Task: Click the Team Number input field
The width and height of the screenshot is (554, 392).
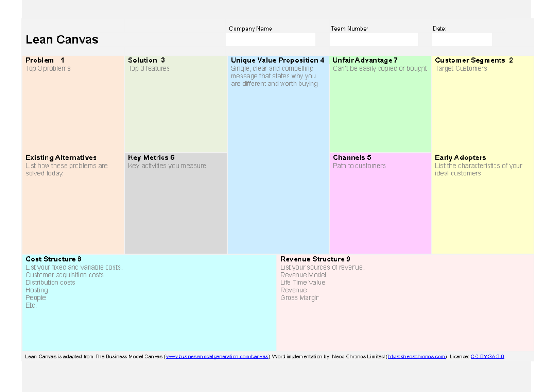Action: [373, 39]
